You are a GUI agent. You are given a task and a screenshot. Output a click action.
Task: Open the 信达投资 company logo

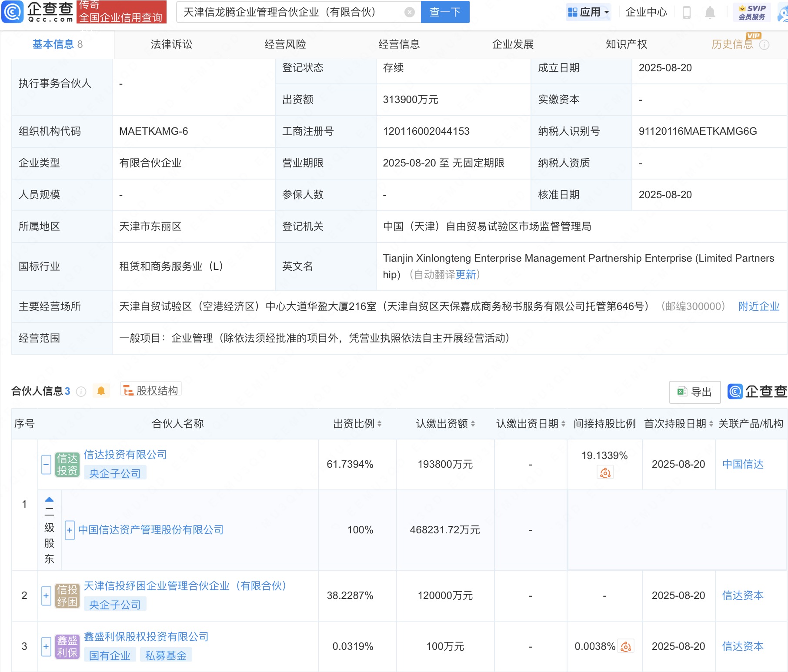(67, 464)
